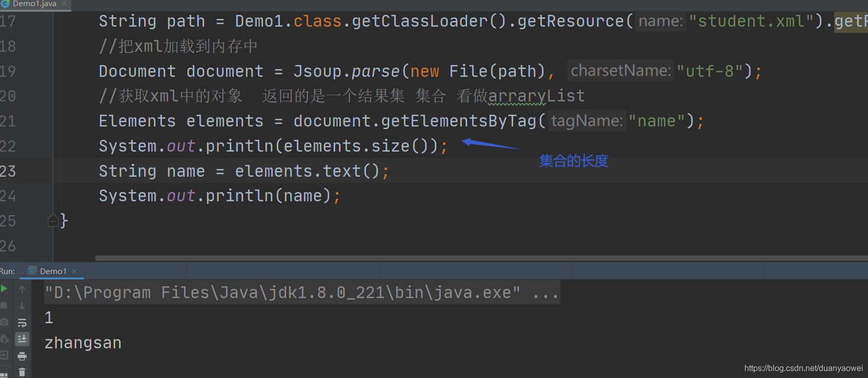Click "Jsoup.parse" on line 19
This screenshot has width=868, height=378.
[x=347, y=71]
